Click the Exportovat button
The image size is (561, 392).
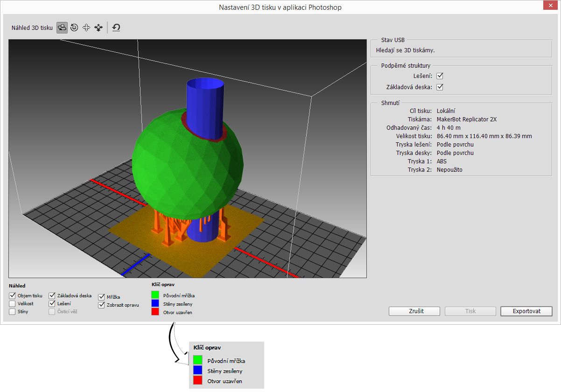click(526, 311)
